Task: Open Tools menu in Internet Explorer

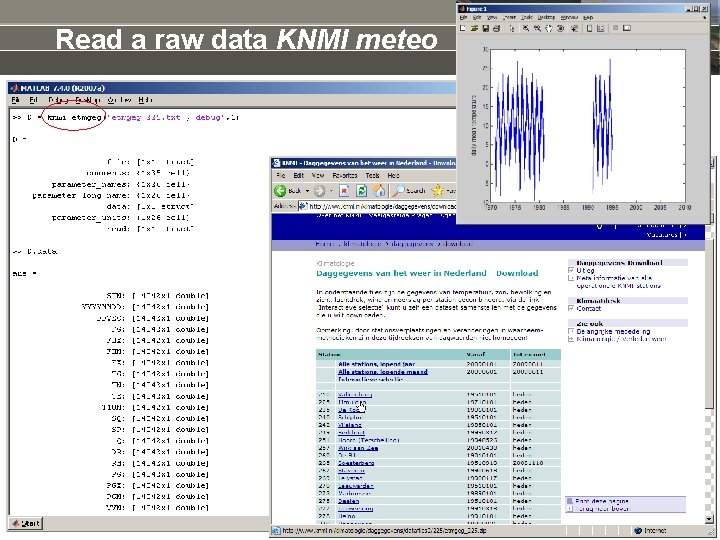Action: [372, 175]
